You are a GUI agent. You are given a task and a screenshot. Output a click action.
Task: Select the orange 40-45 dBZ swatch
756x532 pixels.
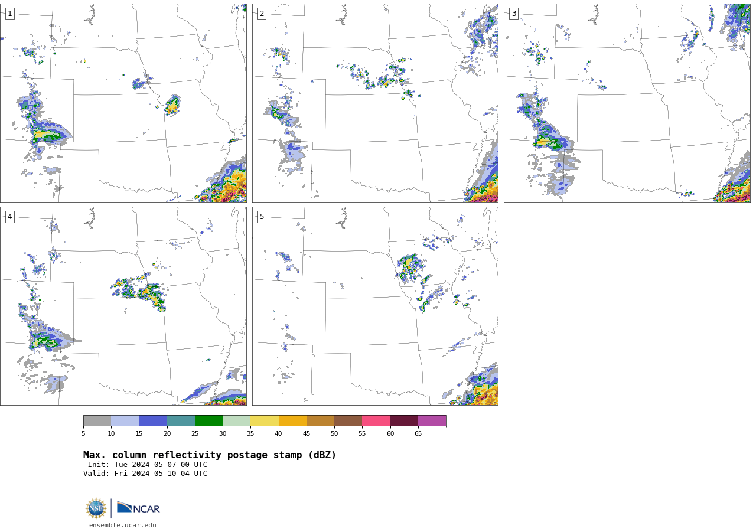point(292,421)
